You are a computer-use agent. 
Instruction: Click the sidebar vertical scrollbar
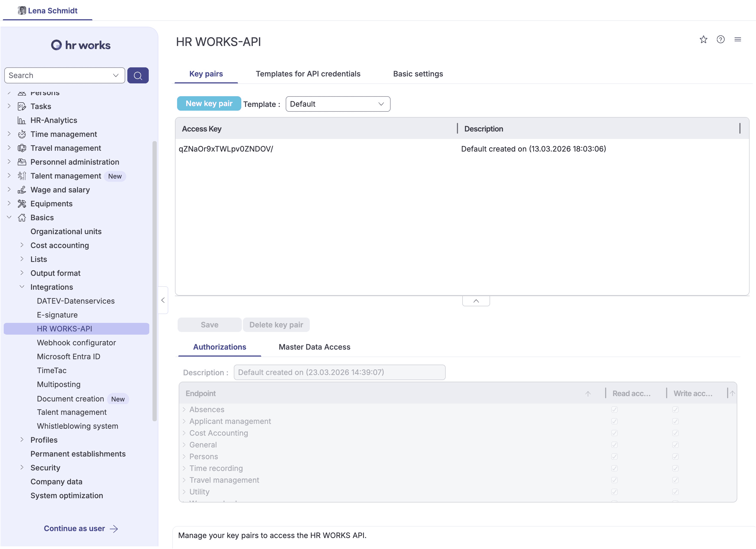click(154, 281)
